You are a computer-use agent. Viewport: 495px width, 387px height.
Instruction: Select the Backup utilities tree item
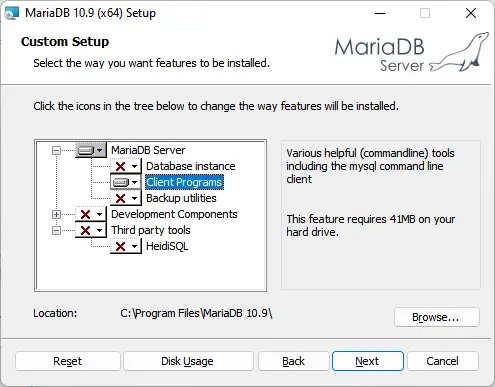click(181, 198)
